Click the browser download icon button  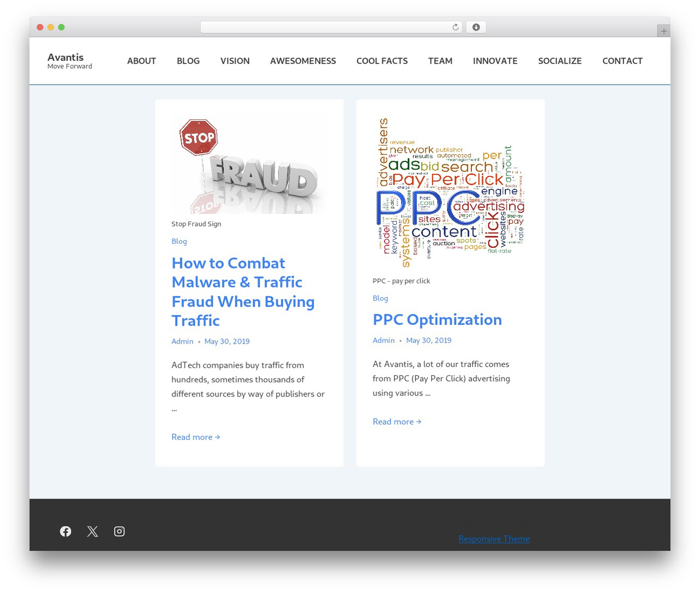476,27
